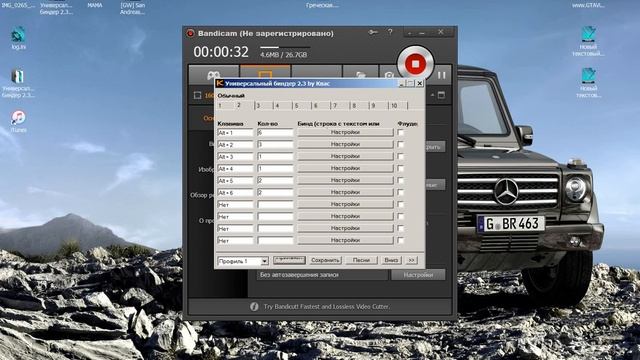Image resolution: width=640 pixels, height=360 pixels.
Task: Open the Универсальный биндер 2.3 desktop icon
Action: click(x=18, y=83)
